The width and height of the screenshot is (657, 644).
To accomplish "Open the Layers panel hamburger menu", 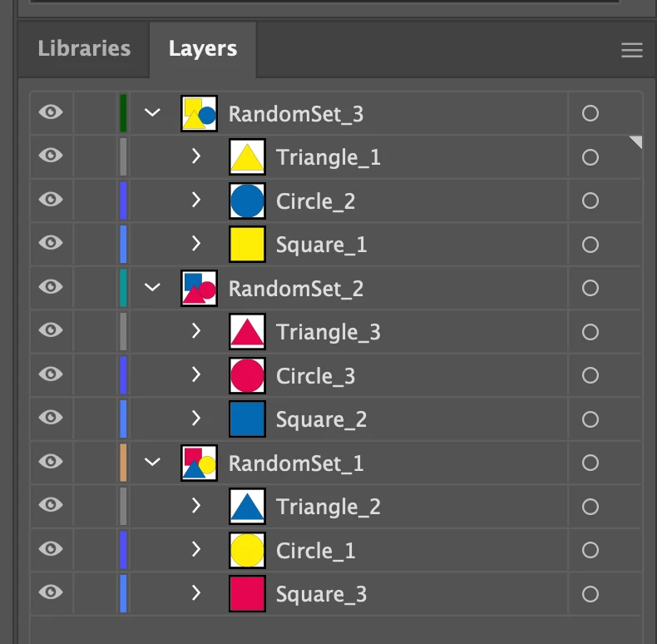I will [632, 50].
